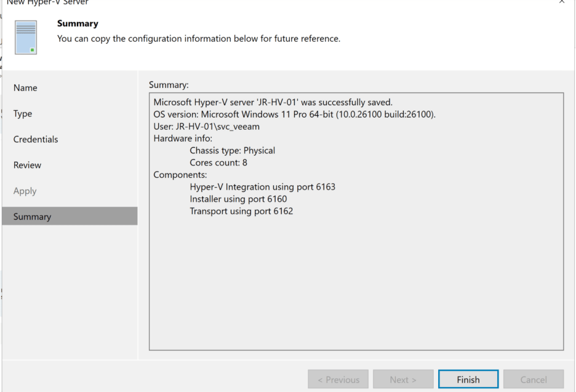Click the Chassis type: Physical line
The image size is (576, 392).
pos(232,151)
